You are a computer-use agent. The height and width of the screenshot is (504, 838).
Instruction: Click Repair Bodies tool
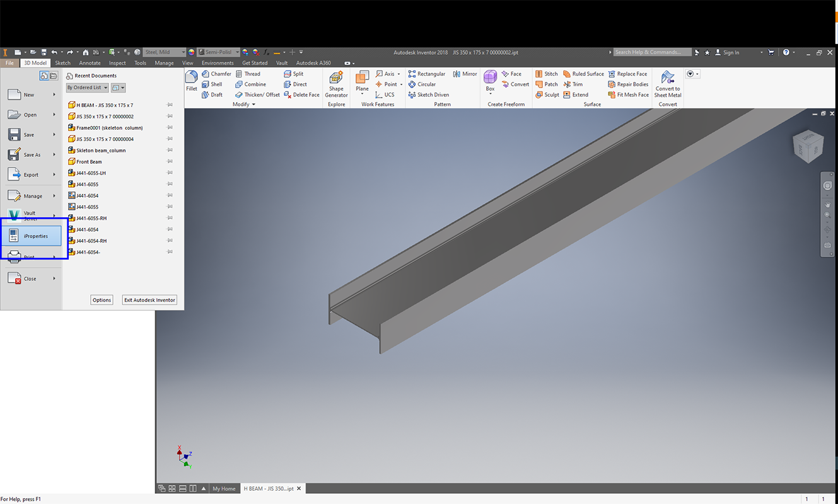pyautogui.click(x=628, y=84)
